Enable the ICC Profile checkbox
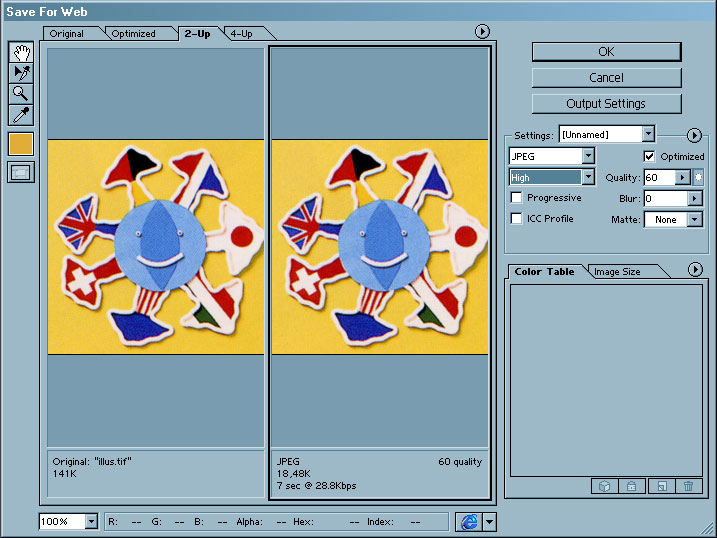 516,218
